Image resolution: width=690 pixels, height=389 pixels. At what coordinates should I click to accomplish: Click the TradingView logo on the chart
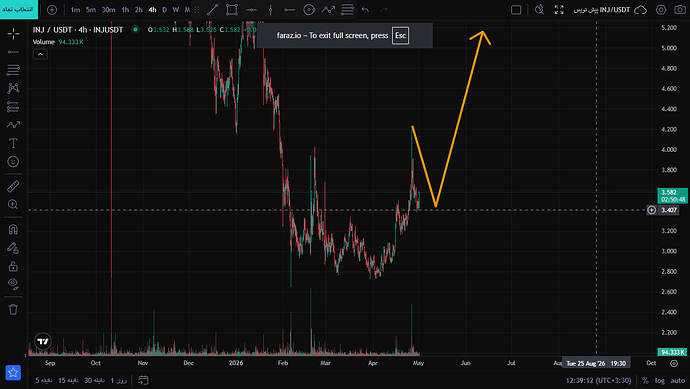[43, 341]
